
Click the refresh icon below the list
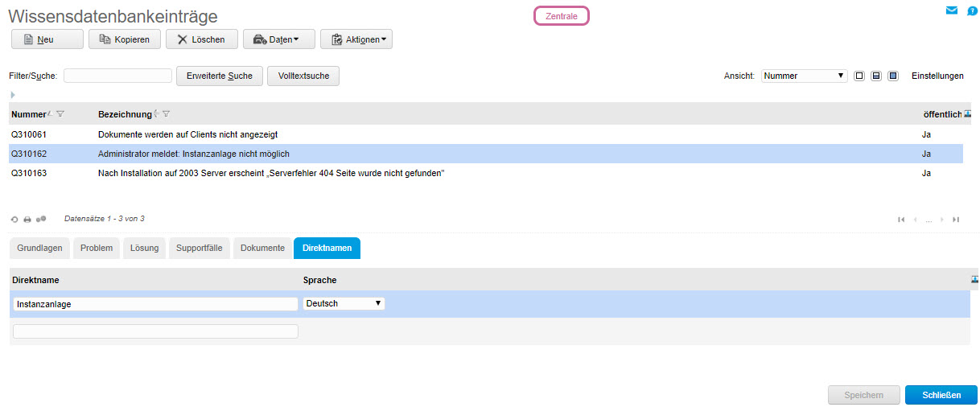pos(14,219)
